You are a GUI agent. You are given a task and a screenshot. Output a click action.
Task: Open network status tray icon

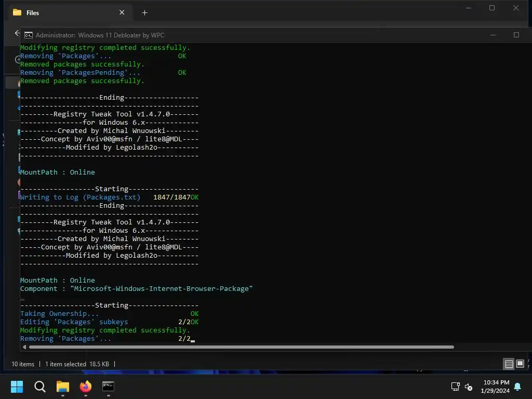pyautogui.click(x=455, y=387)
